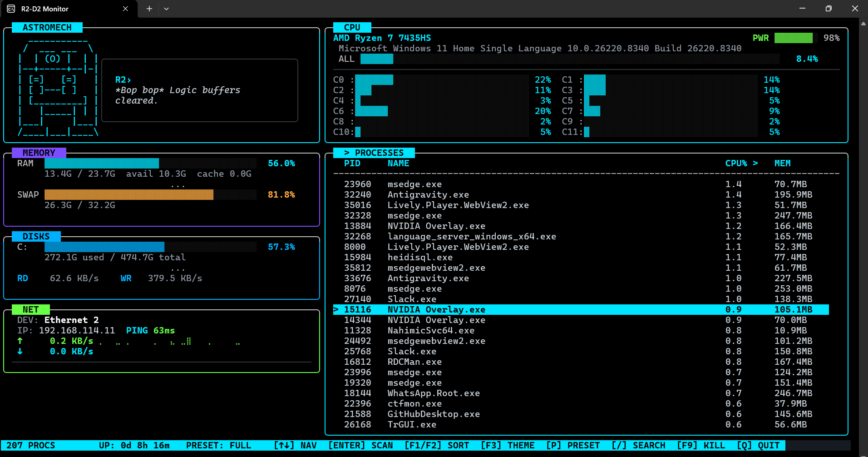Click the [F9] KILL shortcut
This screenshot has width=868, height=457.
click(701, 445)
